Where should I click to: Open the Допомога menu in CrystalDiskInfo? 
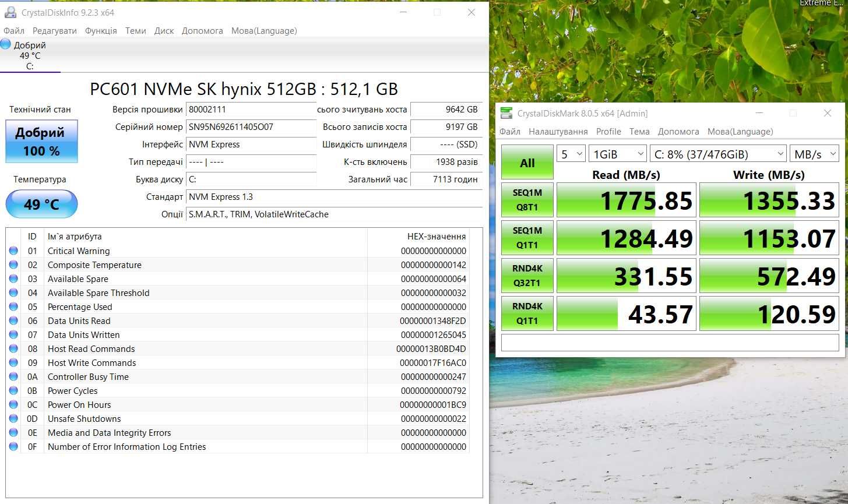[x=202, y=31]
